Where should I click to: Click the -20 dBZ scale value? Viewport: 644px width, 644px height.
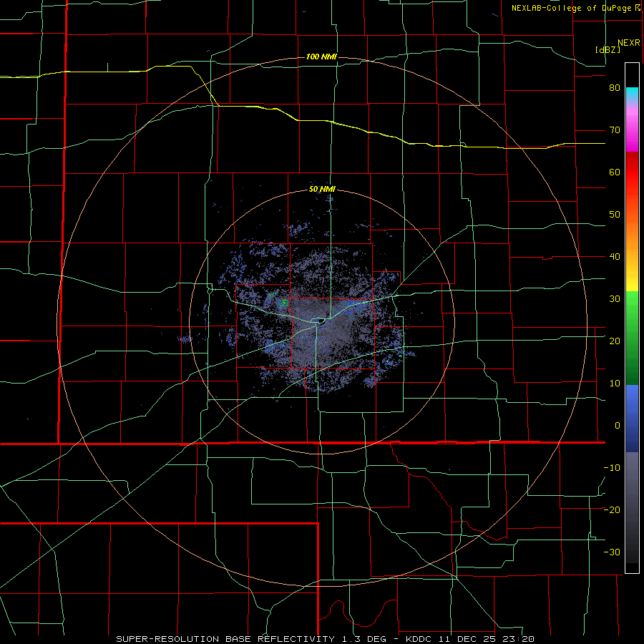(x=612, y=510)
